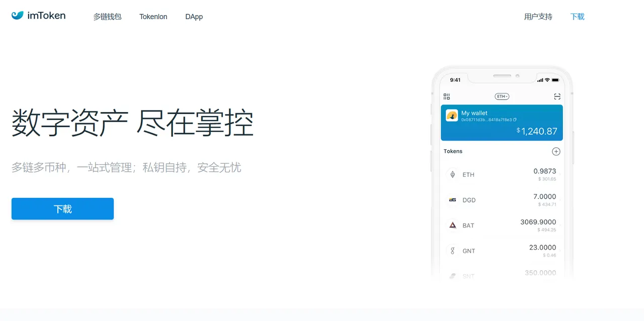Click the Tokens section heading
The width and height of the screenshot is (644, 321).
(453, 151)
